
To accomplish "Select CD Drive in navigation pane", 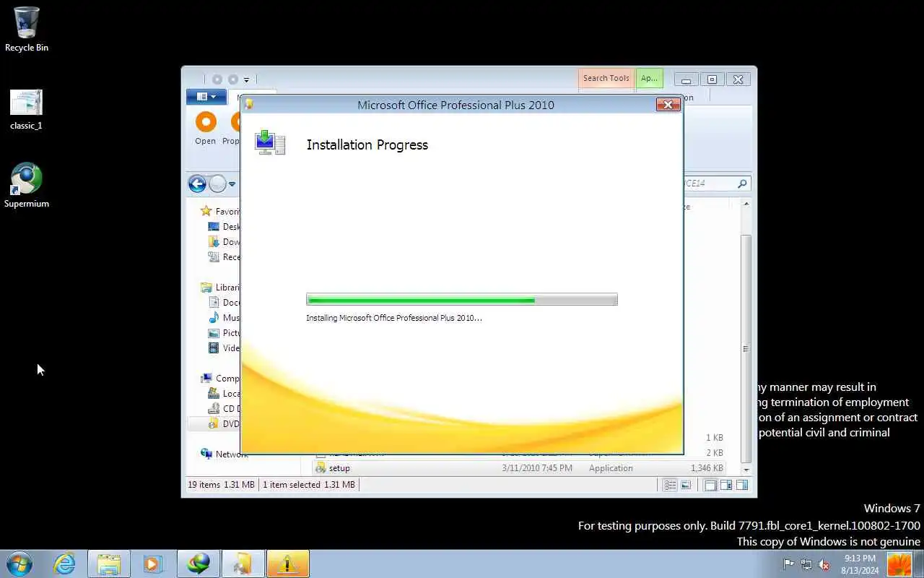I will coord(223,409).
